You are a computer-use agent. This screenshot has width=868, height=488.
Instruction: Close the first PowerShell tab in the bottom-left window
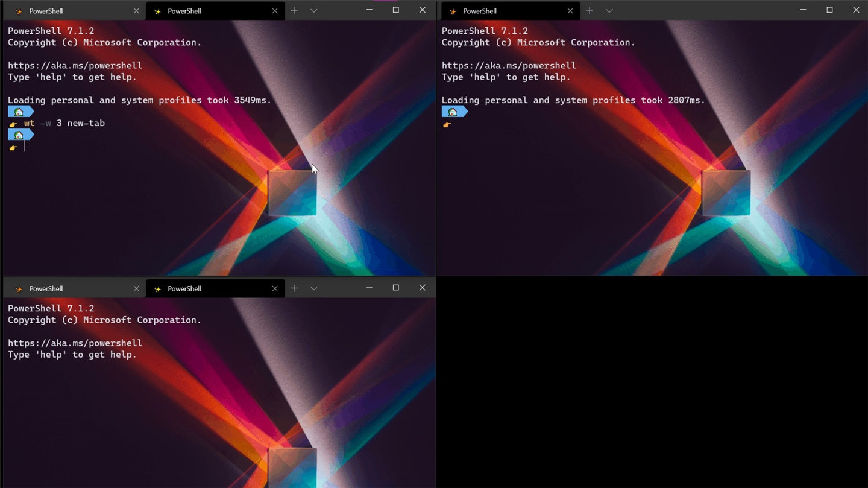click(136, 288)
